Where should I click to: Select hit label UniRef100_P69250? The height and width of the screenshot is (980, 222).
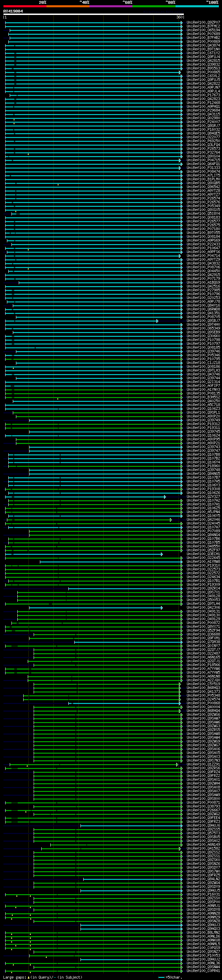click(x=203, y=141)
